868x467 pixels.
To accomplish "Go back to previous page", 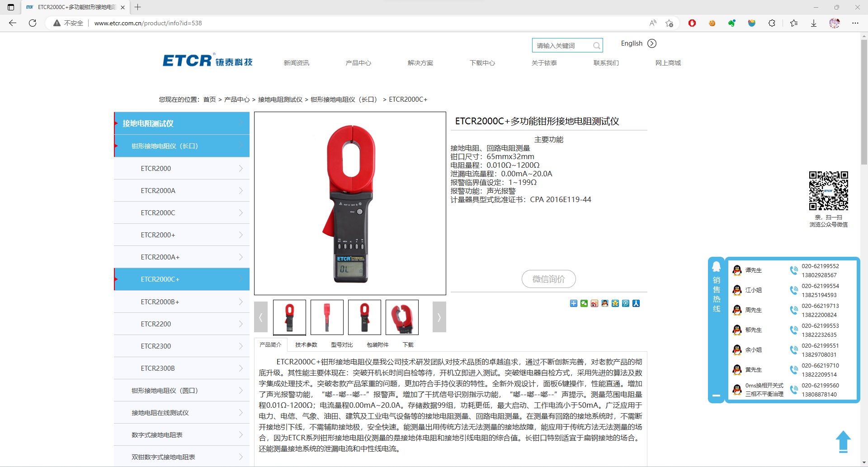I will 13,23.
